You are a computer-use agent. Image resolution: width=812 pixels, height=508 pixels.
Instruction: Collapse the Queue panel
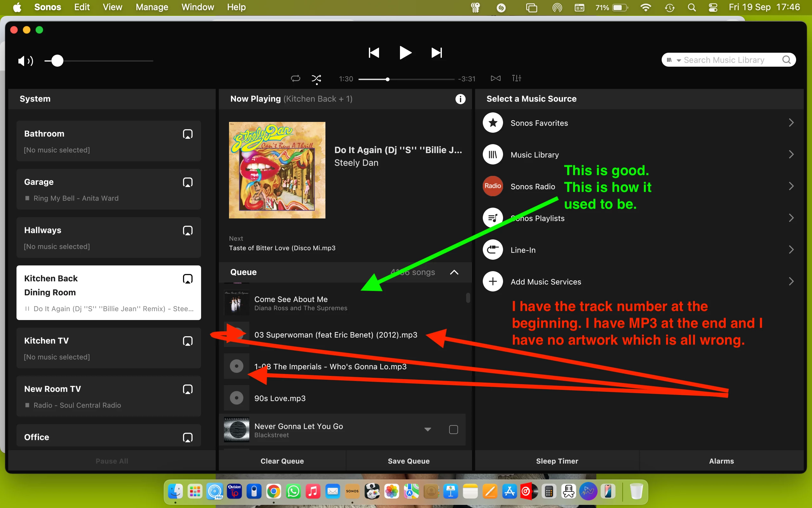pos(454,272)
